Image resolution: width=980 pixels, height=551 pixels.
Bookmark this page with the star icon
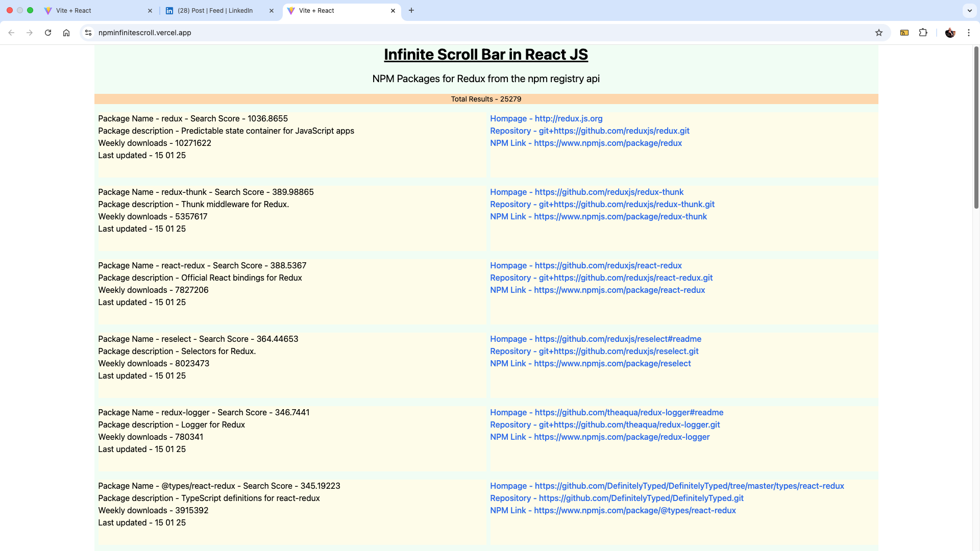pos(879,33)
